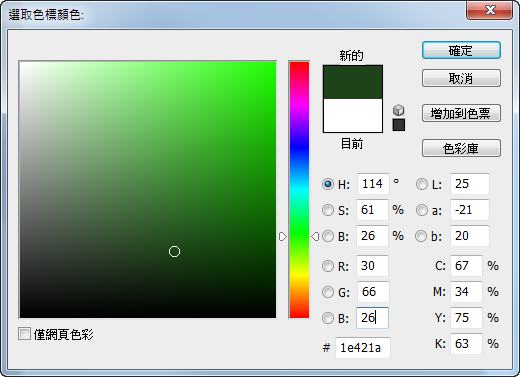
Task: Click the blue B field under G
Action: click(372, 318)
